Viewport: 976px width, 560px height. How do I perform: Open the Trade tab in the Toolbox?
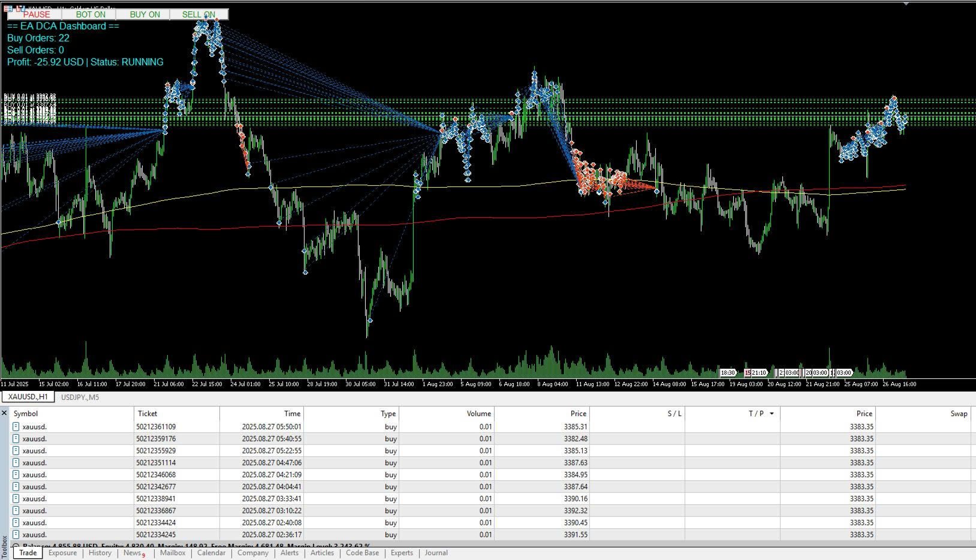pos(28,553)
